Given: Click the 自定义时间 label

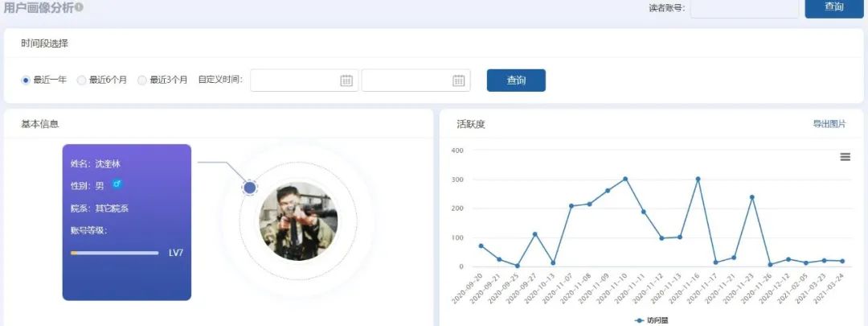Looking at the screenshot, I should click(x=220, y=80).
